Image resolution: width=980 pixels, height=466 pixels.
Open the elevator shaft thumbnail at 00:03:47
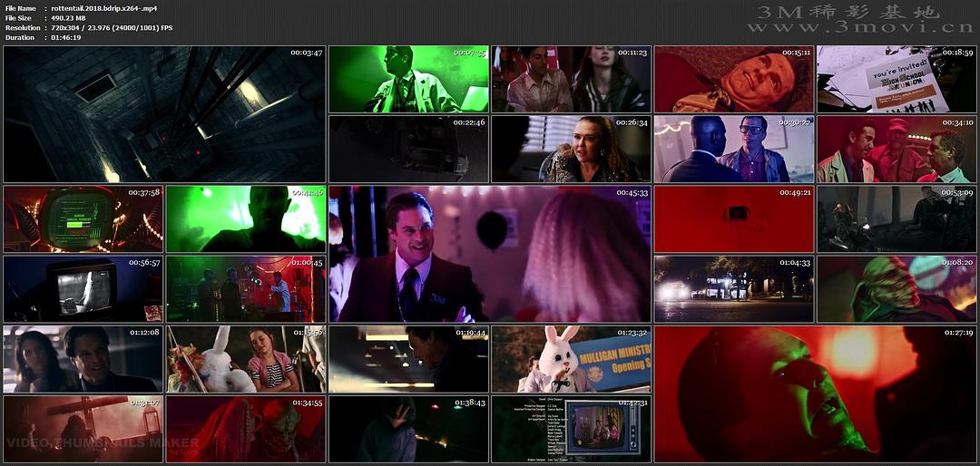[x=164, y=113]
